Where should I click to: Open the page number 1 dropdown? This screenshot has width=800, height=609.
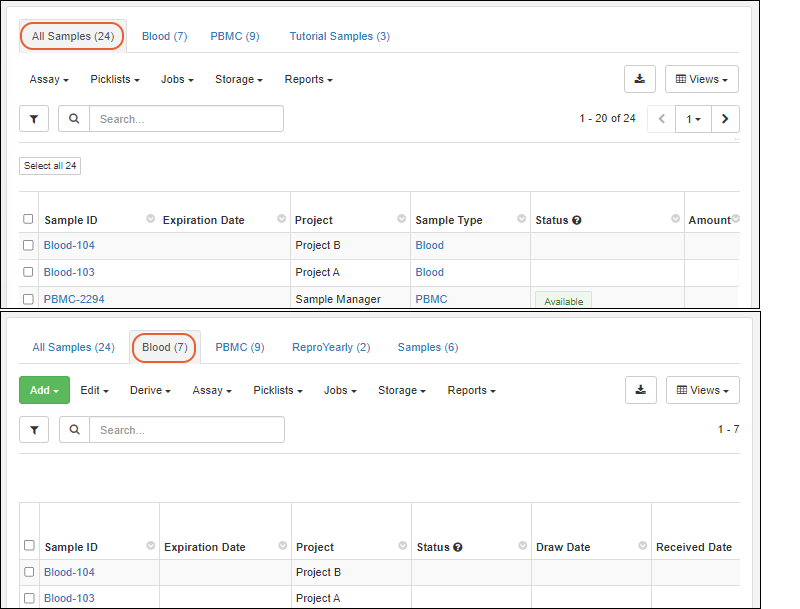(693, 119)
